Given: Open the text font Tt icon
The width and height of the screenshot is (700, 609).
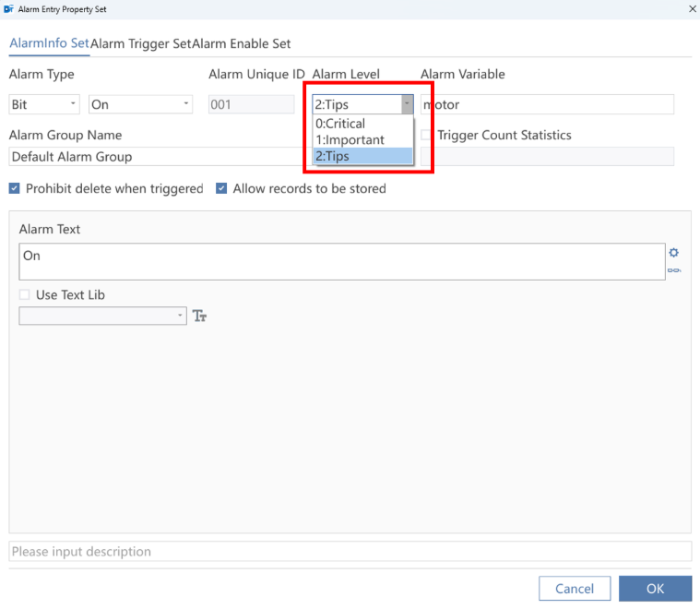Looking at the screenshot, I should [x=199, y=316].
